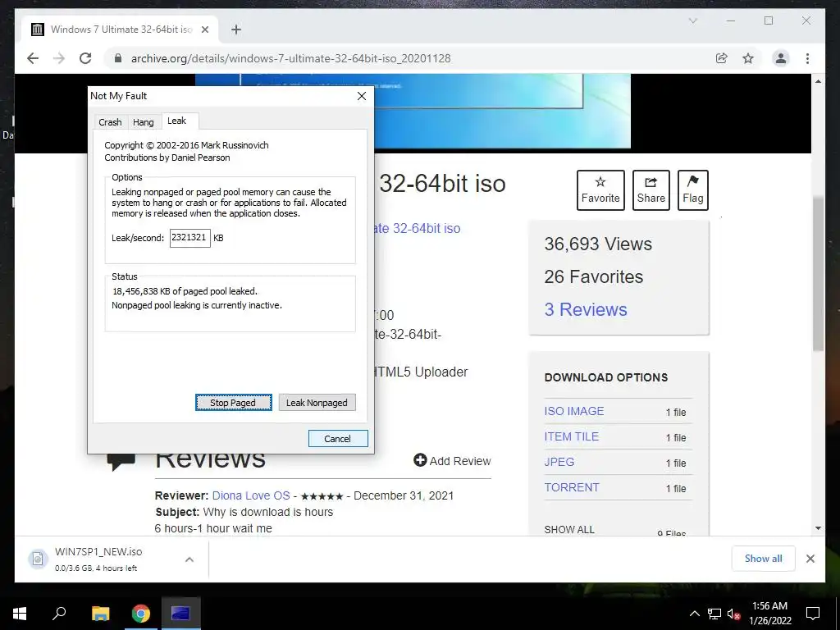840x630 pixels.
Task: Open File Explorer from the taskbar
Action: [100, 614]
